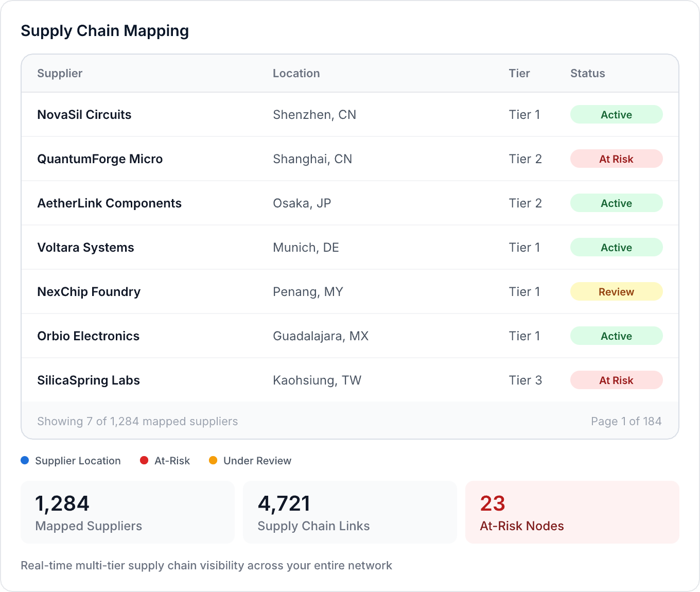700x592 pixels.
Task: Click the At Risk badge for QuantumForge Micro
Action: point(616,159)
